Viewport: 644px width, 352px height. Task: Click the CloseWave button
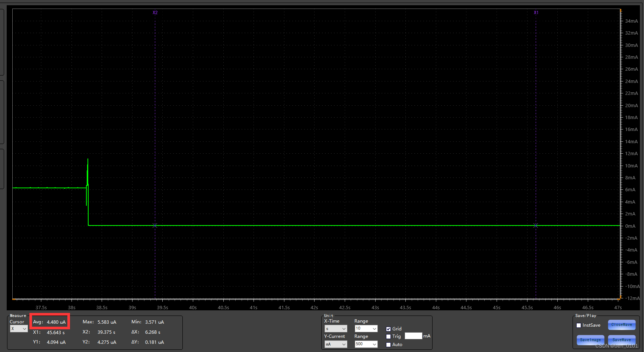[622, 325]
